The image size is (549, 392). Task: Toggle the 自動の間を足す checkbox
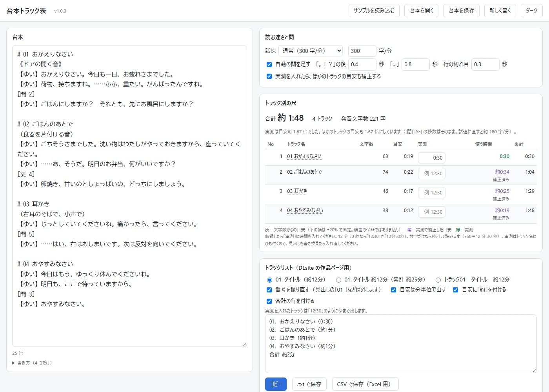pos(269,64)
